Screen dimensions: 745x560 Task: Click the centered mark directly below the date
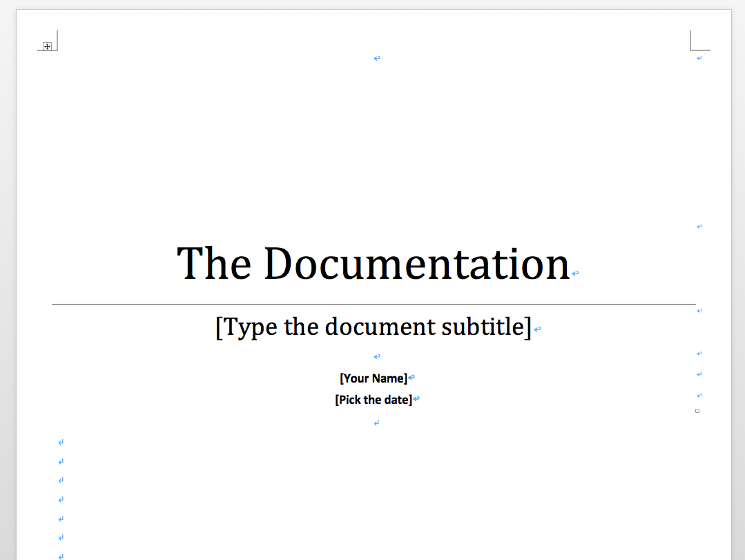pyautogui.click(x=376, y=423)
